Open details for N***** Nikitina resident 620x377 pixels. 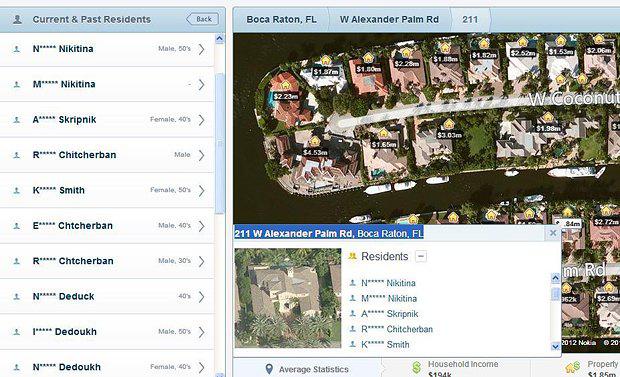pyautogui.click(x=107, y=49)
